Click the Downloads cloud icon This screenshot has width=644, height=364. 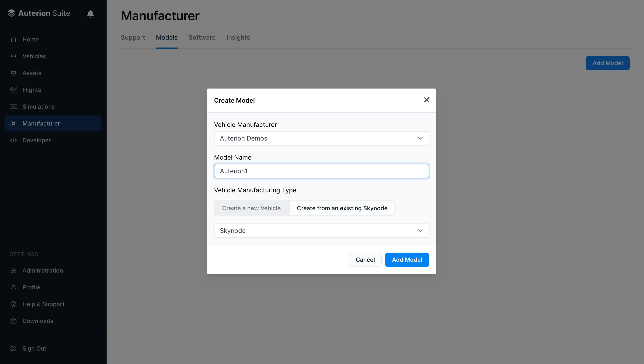(13, 321)
